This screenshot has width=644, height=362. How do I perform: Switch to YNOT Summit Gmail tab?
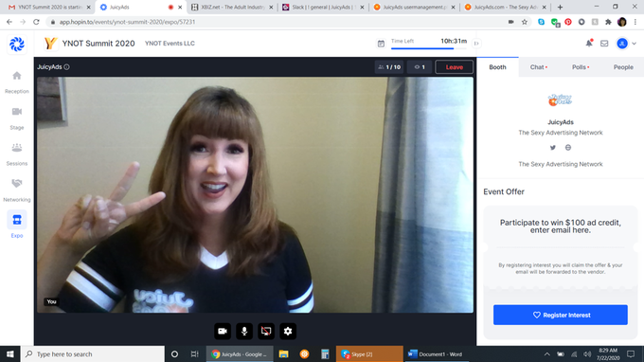point(49,7)
